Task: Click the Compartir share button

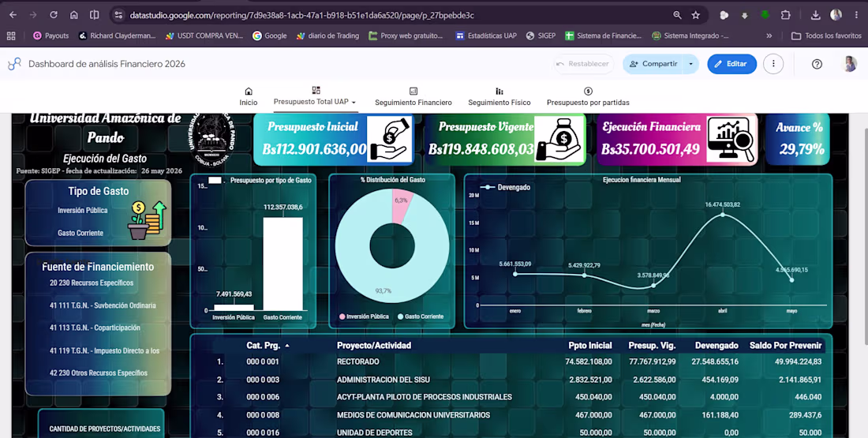Action: tap(653, 64)
